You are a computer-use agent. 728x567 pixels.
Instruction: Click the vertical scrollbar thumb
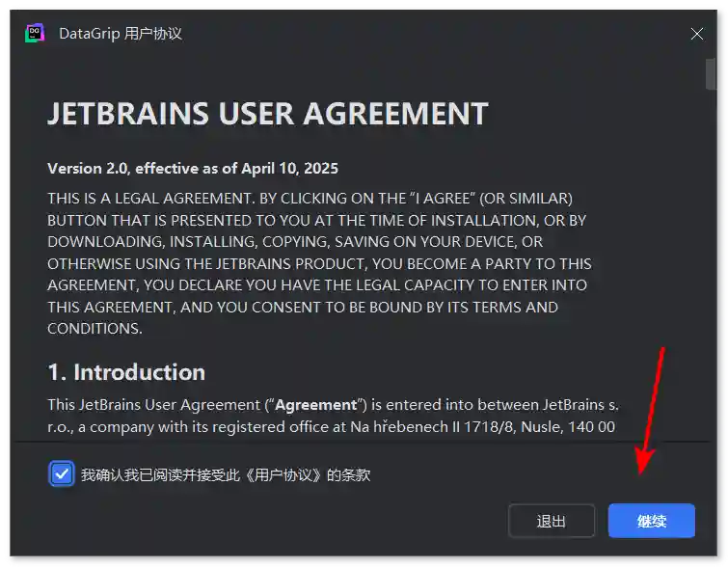pos(711,73)
